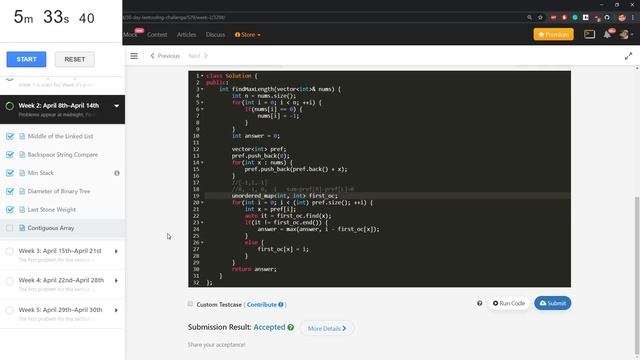Click the first red browser extension icon

(553, 18)
